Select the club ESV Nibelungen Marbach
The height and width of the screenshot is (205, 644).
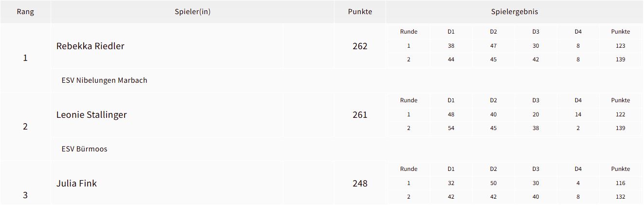104,80
